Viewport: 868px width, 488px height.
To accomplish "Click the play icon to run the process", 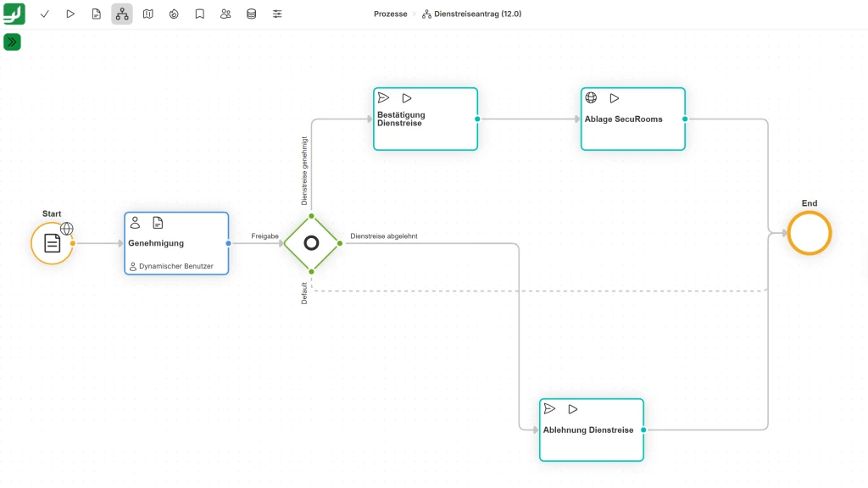I will [x=70, y=14].
